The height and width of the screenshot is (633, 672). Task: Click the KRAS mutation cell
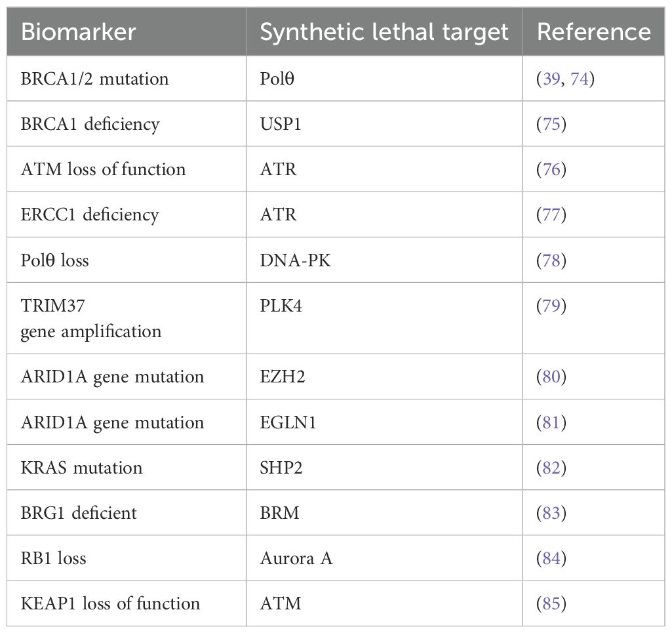127,468
